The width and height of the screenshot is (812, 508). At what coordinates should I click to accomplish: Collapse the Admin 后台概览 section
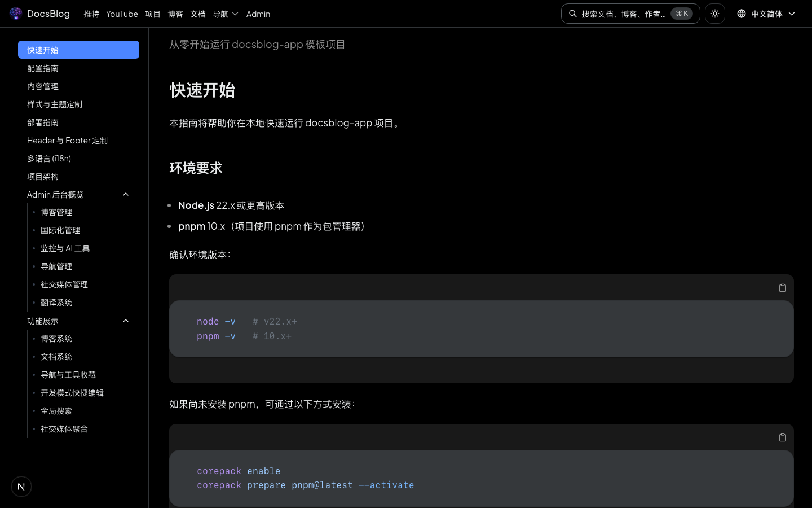tap(126, 195)
